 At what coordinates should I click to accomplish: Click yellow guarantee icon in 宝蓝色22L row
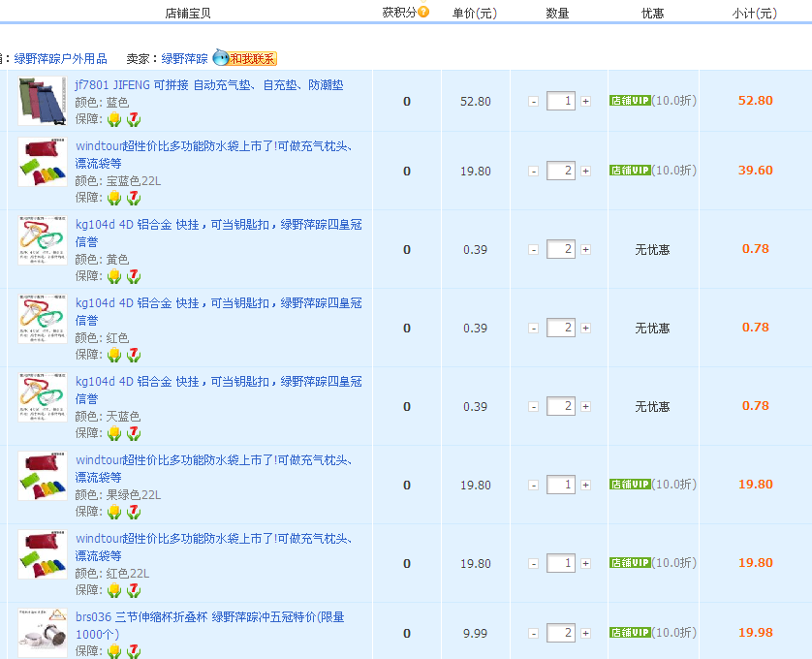pyautogui.click(x=114, y=198)
